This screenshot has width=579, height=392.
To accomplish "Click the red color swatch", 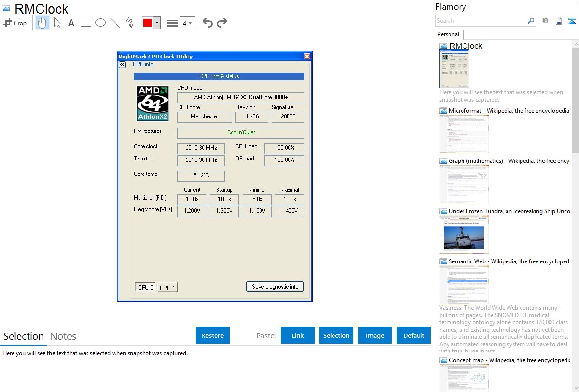I will (x=147, y=23).
